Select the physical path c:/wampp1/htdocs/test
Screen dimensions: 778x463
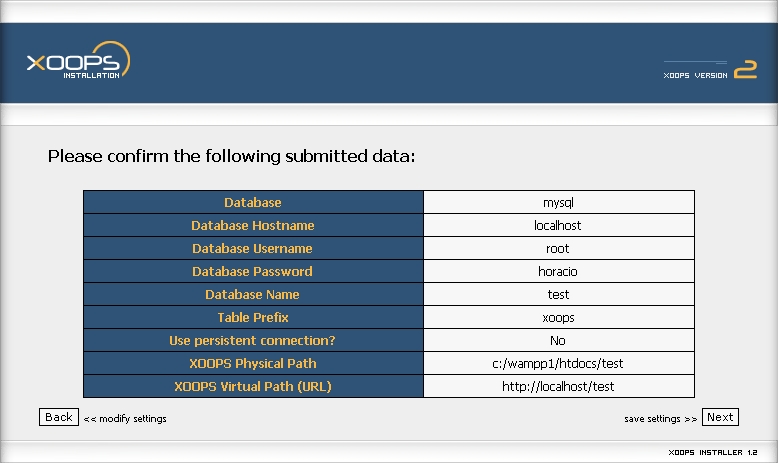(x=558, y=363)
